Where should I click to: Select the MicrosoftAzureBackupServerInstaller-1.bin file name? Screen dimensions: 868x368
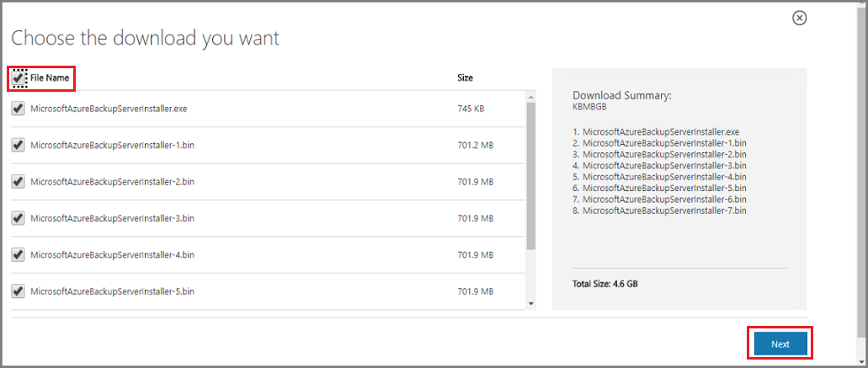pyautogui.click(x=112, y=145)
